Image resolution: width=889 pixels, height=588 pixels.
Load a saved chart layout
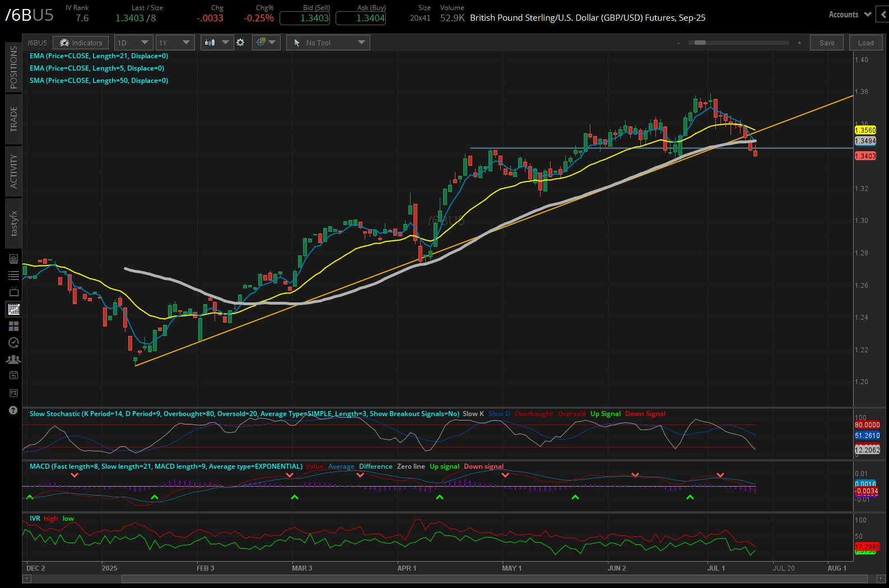(865, 43)
